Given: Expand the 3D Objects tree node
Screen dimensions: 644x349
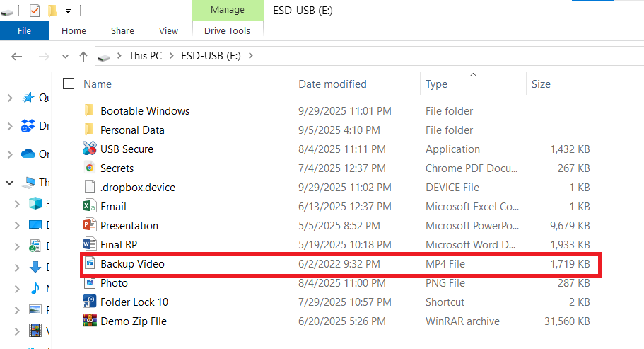Looking at the screenshot, I should (17, 204).
